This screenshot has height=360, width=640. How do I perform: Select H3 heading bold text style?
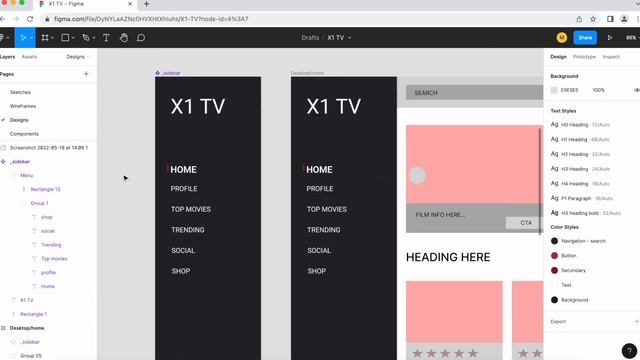coord(586,213)
